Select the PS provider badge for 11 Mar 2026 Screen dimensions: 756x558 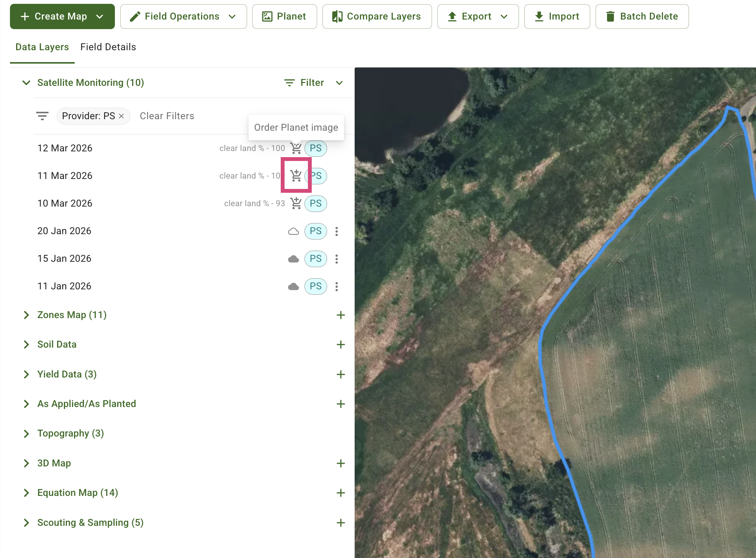pyautogui.click(x=316, y=176)
